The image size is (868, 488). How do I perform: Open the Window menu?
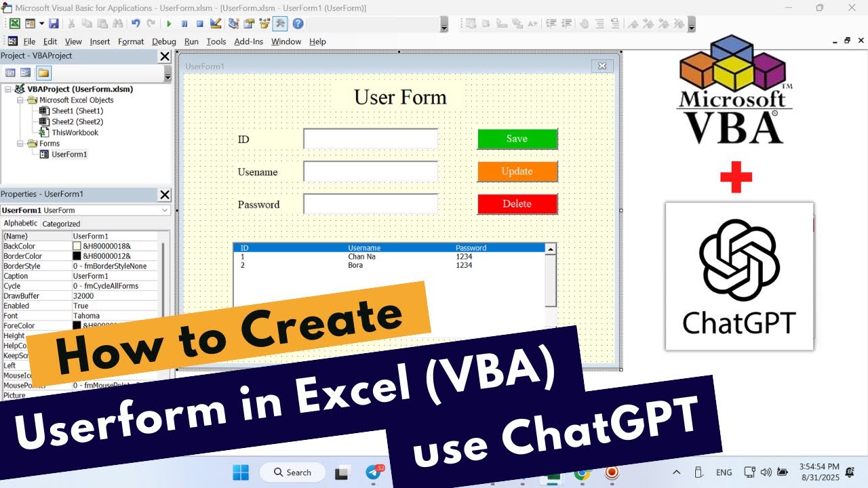(x=286, y=41)
